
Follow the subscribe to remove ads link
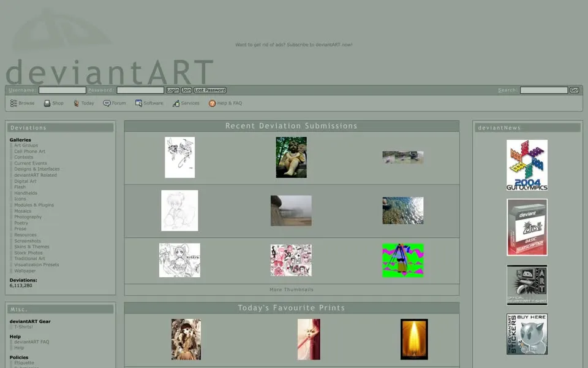click(293, 45)
